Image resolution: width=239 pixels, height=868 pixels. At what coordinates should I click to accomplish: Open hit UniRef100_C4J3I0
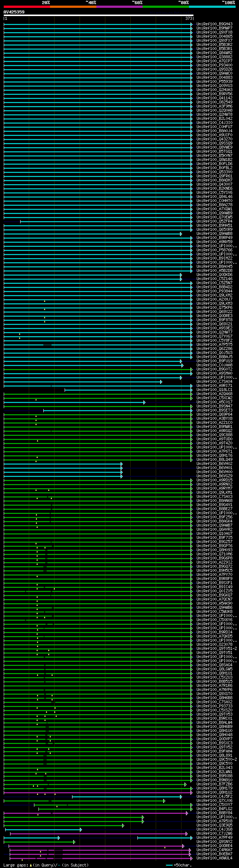coord(214,123)
